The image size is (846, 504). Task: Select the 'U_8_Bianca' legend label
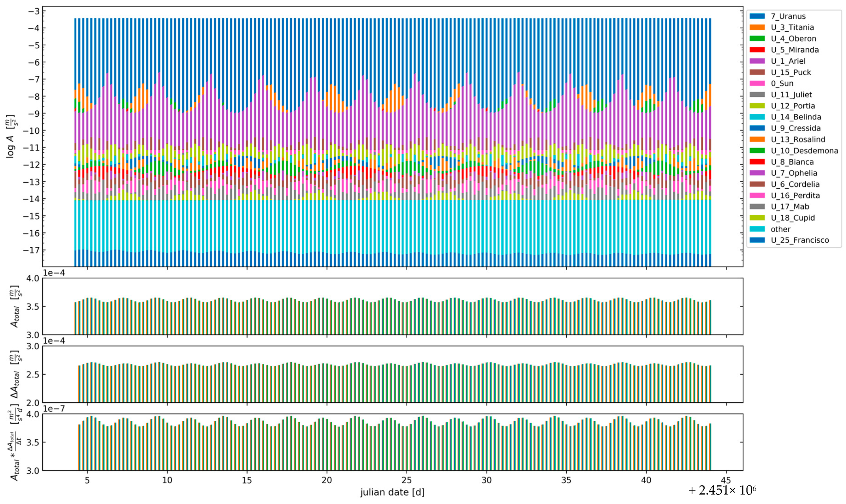pos(792,162)
